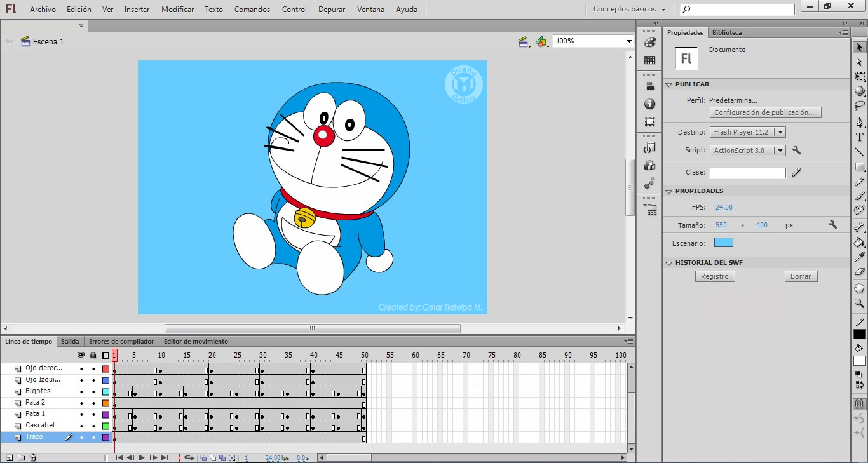Open the Conceptos básicos workspace dropdown
Screen dimensions: 868x463
tap(629, 10)
